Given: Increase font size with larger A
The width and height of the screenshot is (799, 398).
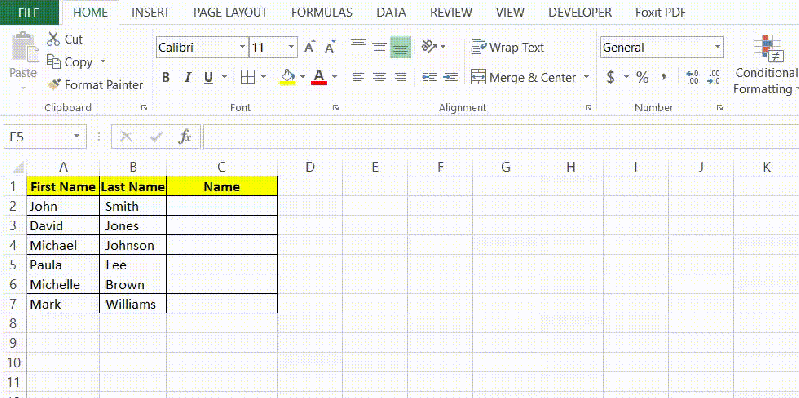Looking at the screenshot, I should [x=309, y=48].
